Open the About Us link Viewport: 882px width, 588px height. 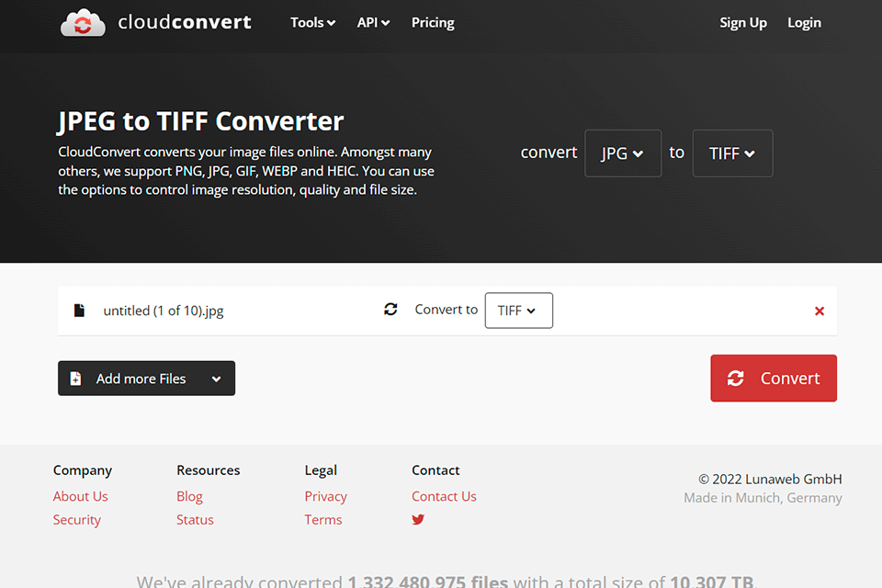coord(81,496)
